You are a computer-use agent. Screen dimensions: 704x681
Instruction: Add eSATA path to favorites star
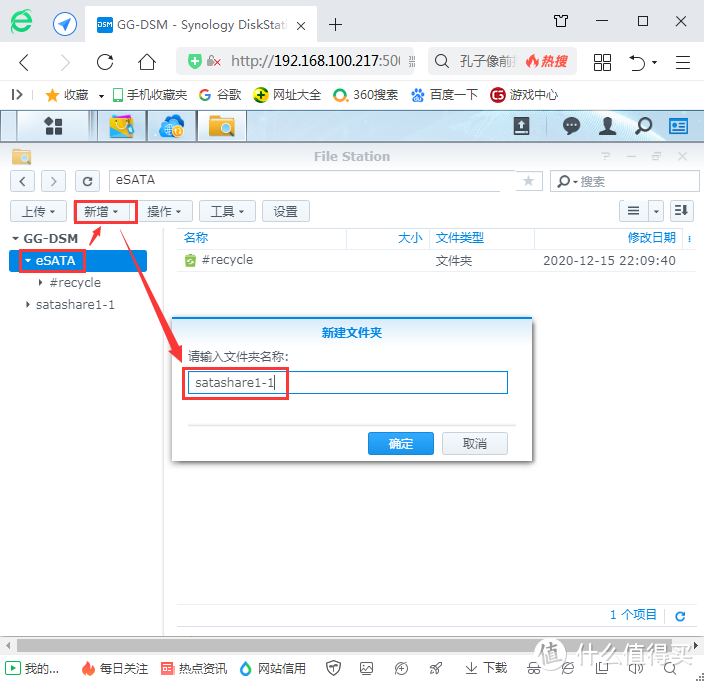(528, 181)
